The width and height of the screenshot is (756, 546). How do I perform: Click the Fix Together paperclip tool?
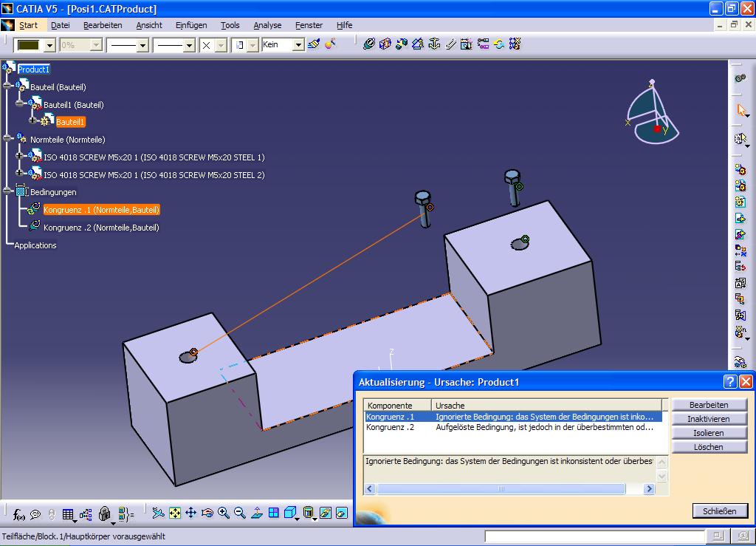click(451, 44)
